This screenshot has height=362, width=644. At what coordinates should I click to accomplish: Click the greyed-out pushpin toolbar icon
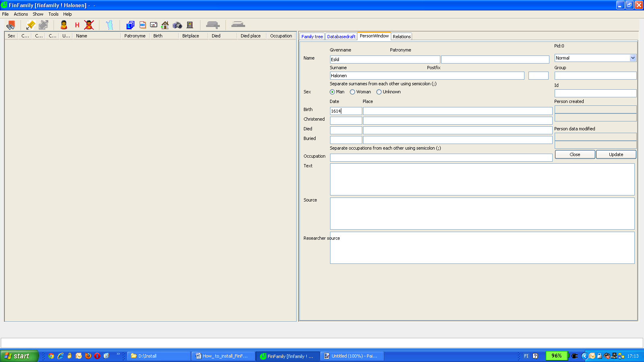tap(43, 25)
